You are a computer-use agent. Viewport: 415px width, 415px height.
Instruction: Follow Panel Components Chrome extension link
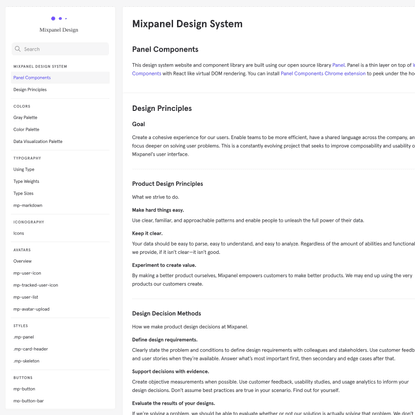[323, 74]
